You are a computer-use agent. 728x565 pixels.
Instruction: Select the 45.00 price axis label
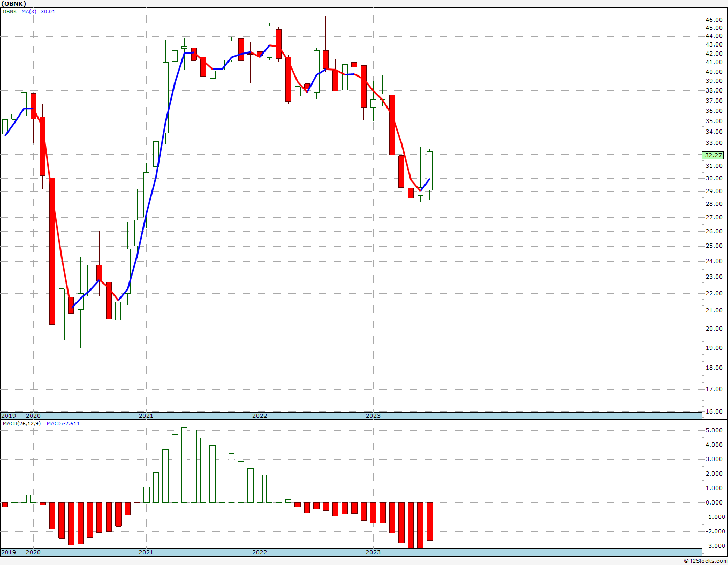tap(714, 28)
